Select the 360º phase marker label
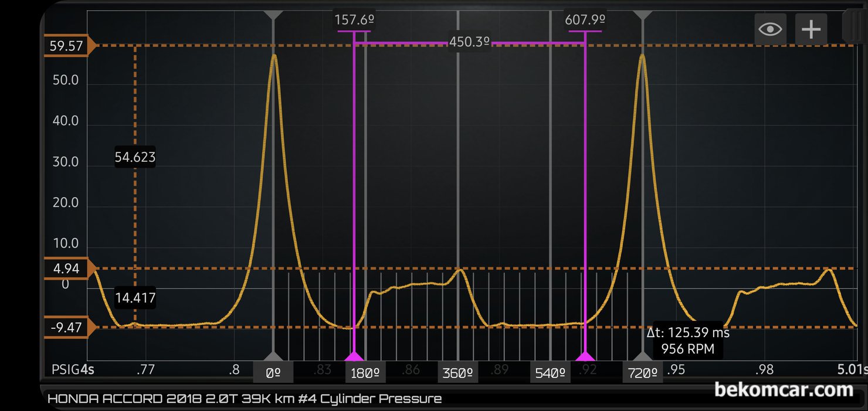The image size is (868, 411). click(457, 373)
